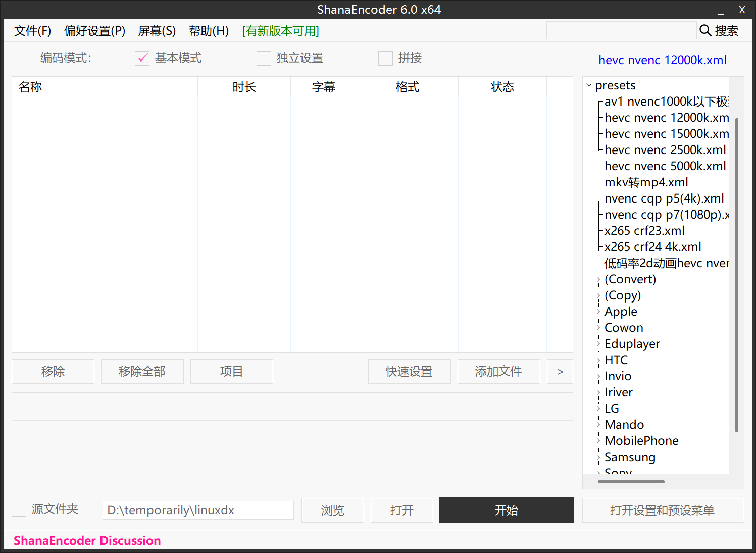Select hevc nvenc 2500k.xml preset
The image size is (756, 553).
(665, 150)
